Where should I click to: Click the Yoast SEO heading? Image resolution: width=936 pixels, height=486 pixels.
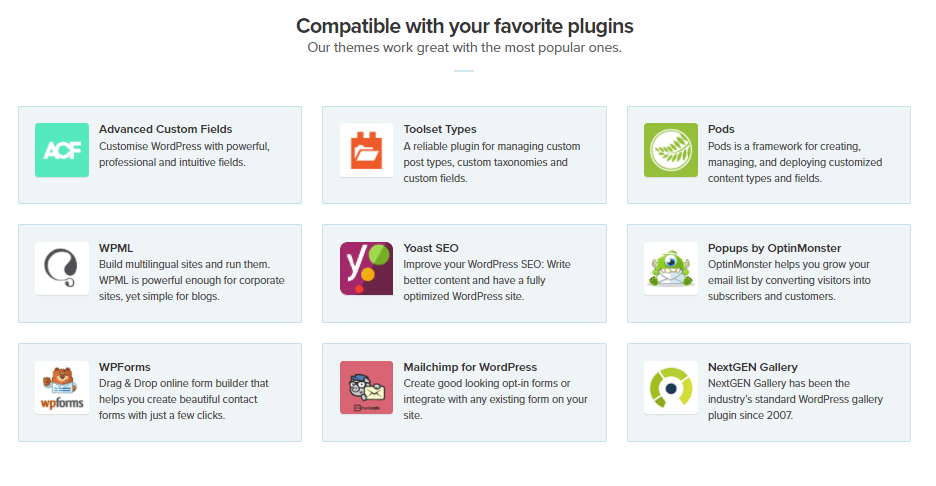[431, 248]
